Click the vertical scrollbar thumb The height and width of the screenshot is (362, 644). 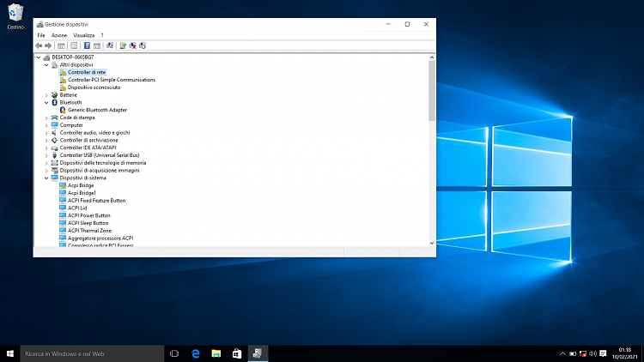pos(432,91)
